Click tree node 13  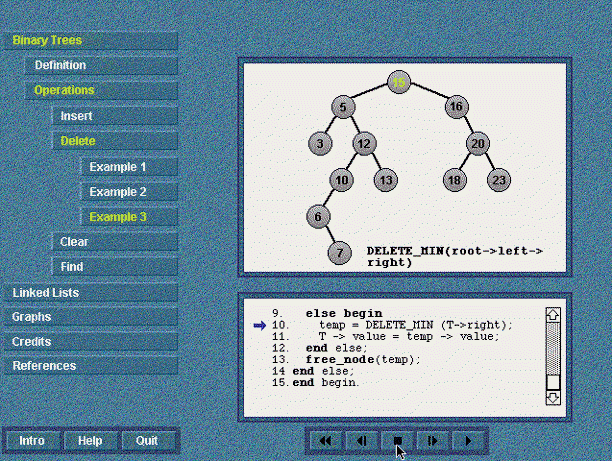coord(386,180)
